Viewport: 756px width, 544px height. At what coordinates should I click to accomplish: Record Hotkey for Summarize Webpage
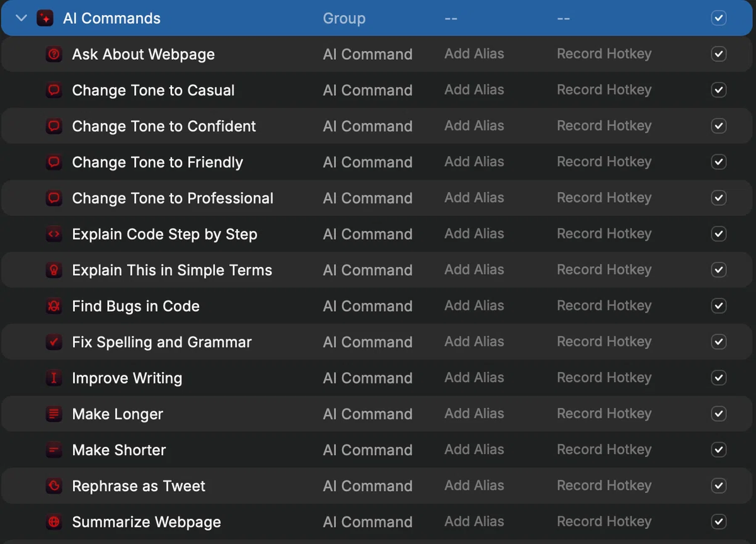coord(604,521)
